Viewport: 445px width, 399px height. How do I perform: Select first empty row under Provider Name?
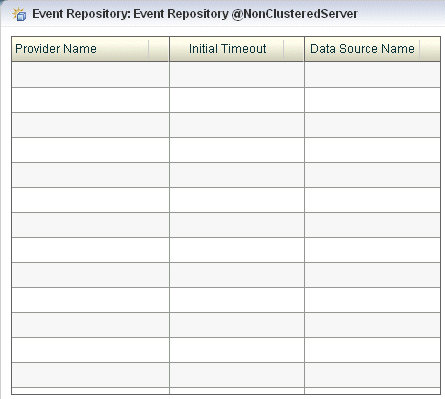point(90,75)
